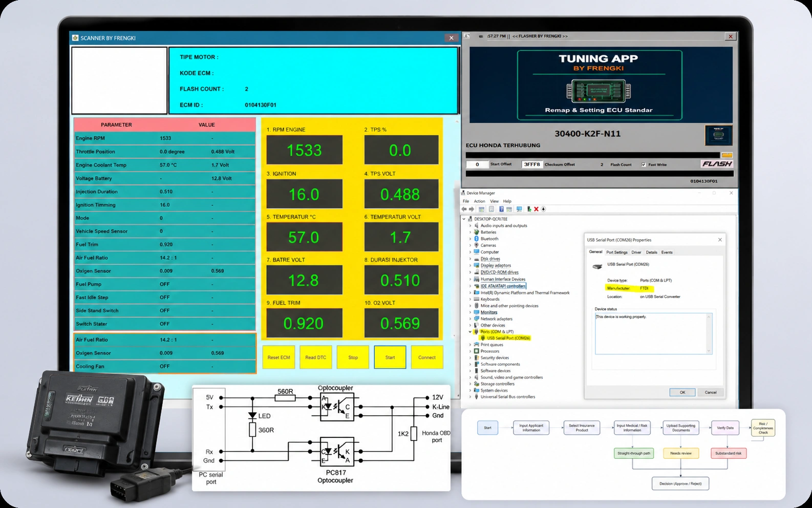Click the scan hardware monitor icon in Device Manager

tap(519, 209)
